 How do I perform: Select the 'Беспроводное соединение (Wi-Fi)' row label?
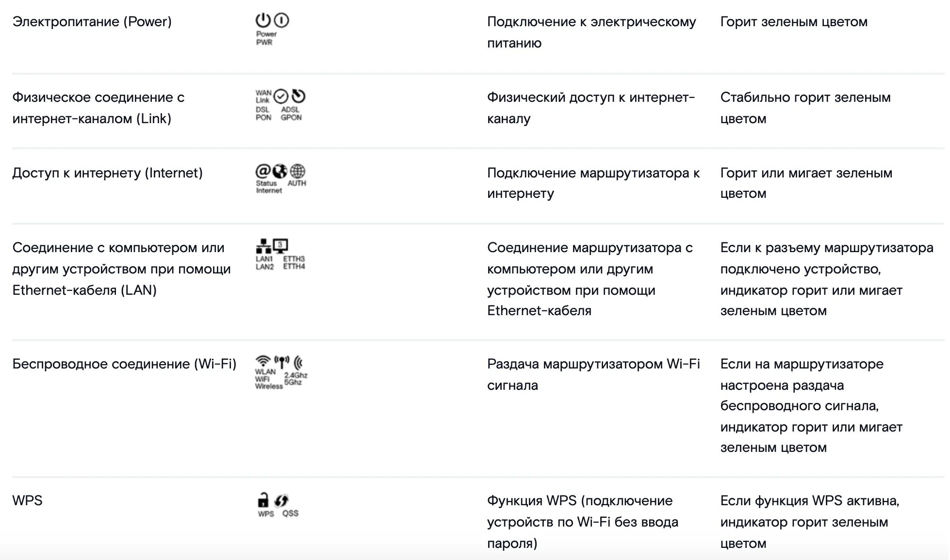(x=124, y=364)
